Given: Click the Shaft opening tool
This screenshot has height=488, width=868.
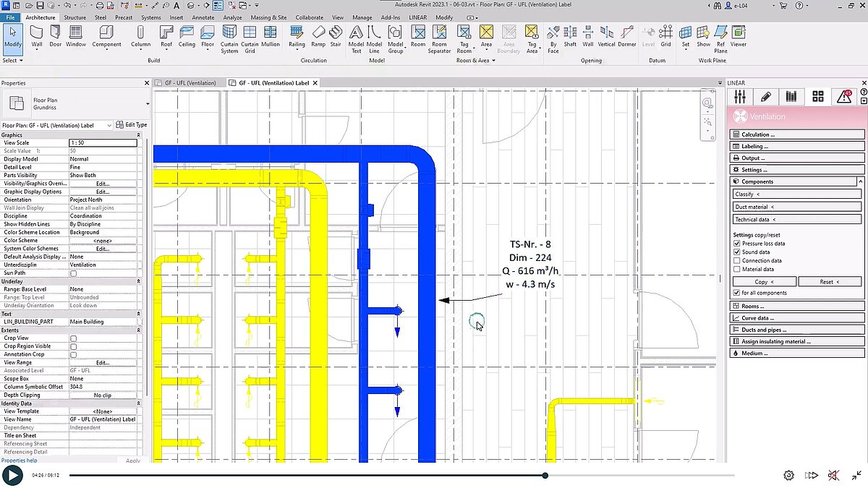Looking at the screenshot, I should coord(570,36).
